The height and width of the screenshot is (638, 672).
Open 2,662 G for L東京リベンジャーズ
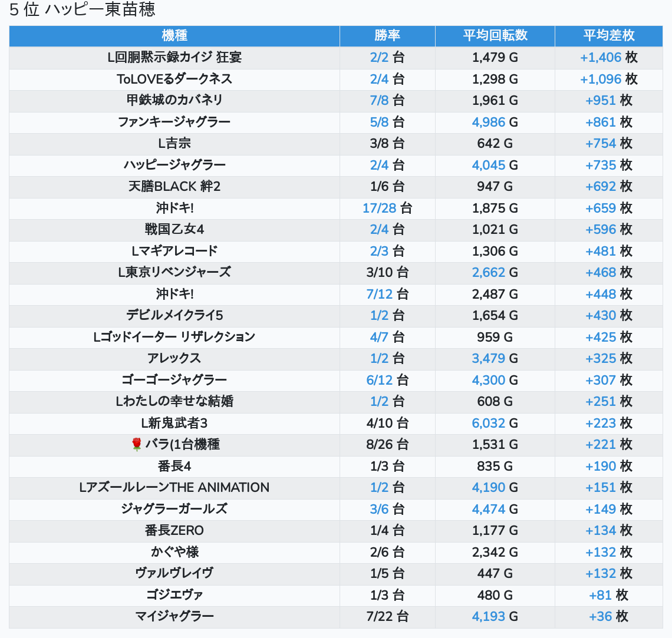tap(489, 272)
